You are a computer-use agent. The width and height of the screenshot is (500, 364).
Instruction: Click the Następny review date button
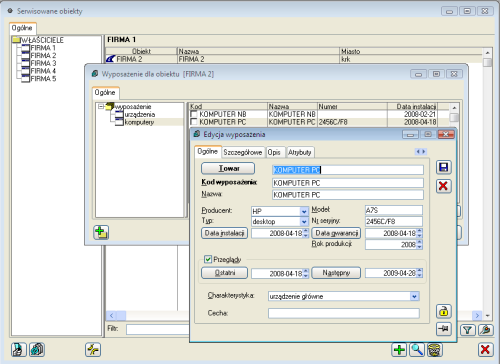click(x=336, y=273)
